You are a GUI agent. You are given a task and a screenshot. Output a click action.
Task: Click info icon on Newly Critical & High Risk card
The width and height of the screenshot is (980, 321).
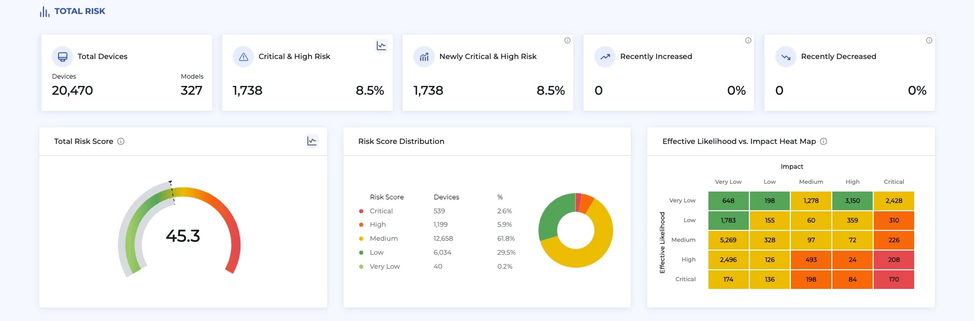[x=567, y=40]
